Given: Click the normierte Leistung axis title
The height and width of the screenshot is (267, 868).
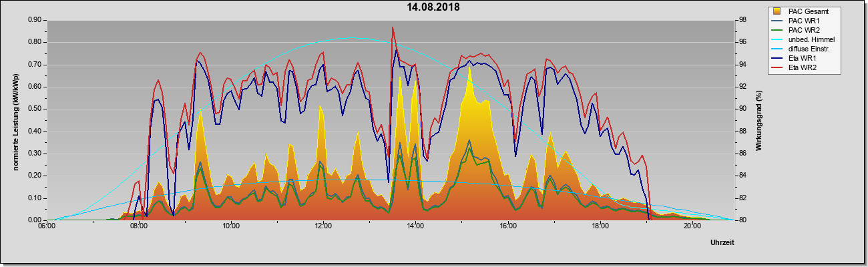Looking at the screenshot, I should pos(15,121).
